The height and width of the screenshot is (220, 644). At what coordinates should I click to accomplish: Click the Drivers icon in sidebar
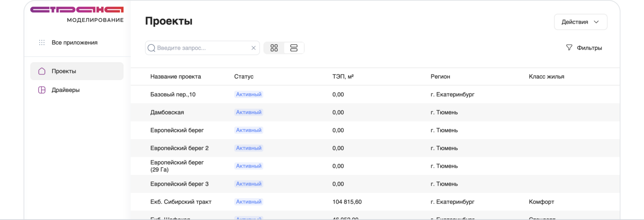point(42,90)
